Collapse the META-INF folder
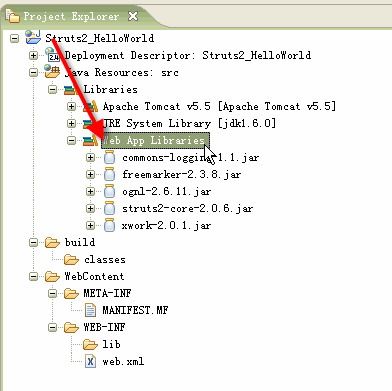The image size is (392, 391). click(x=52, y=293)
